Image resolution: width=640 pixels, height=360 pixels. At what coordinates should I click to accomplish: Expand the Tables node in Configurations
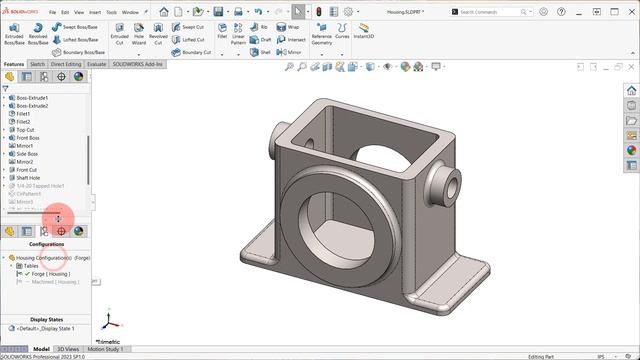(x=11, y=266)
